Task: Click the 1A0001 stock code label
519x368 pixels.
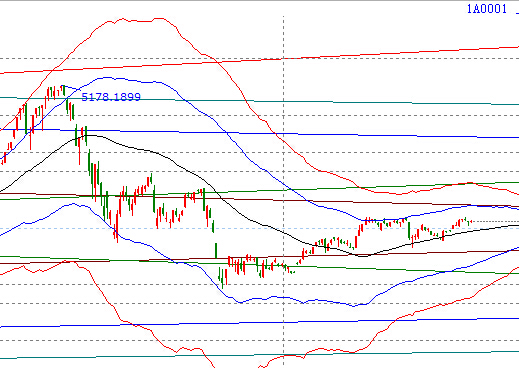Action: coord(486,9)
